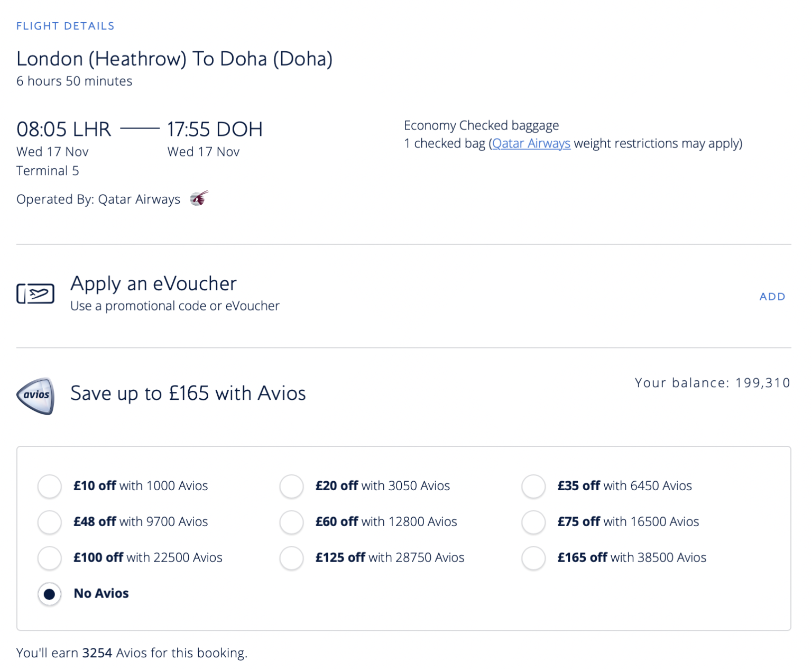The image size is (812, 669).
Task: Click the London to Doha flight title
Action: tap(174, 59)
